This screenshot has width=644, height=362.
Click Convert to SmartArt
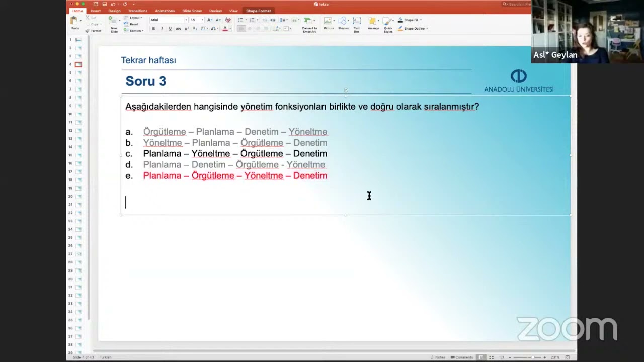click(x=309, y=25)
